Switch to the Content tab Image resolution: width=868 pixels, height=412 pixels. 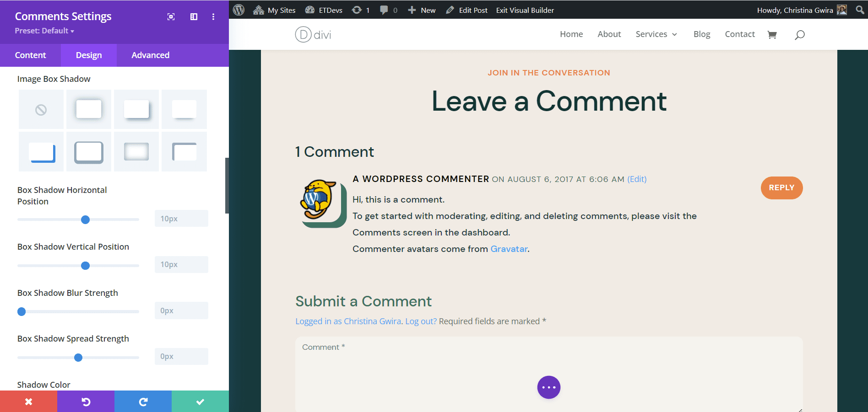tap(30, 55)
